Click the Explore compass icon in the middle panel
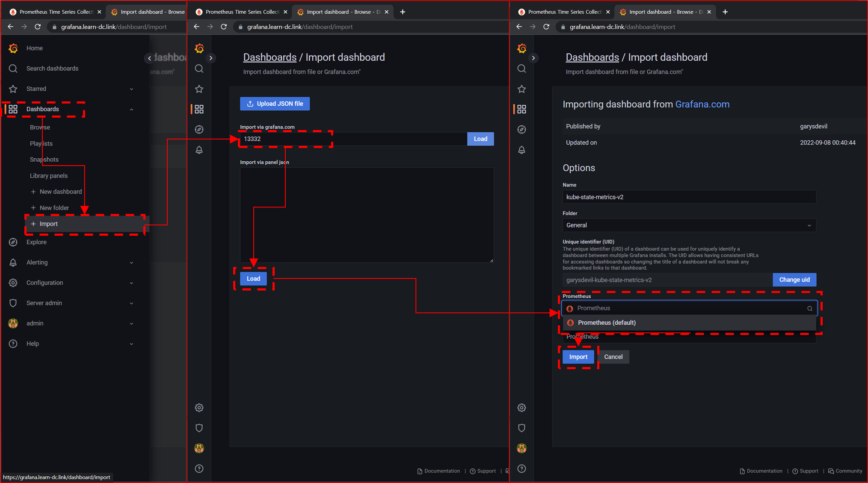 coord(199,130)
